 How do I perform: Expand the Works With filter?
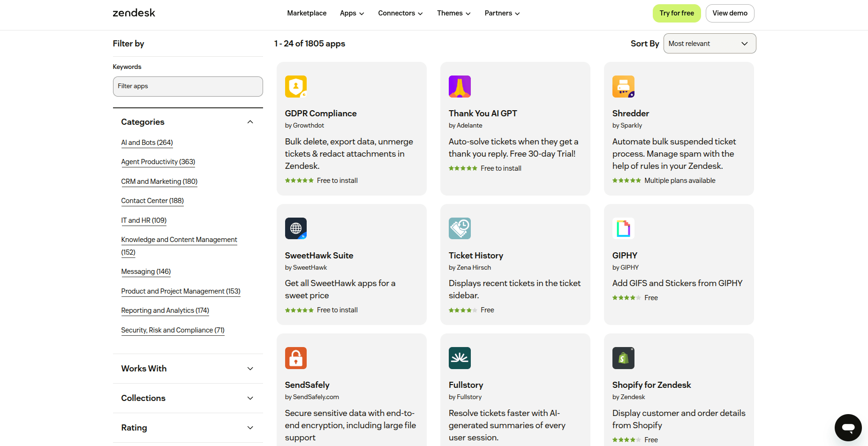[x=188, y=369]
